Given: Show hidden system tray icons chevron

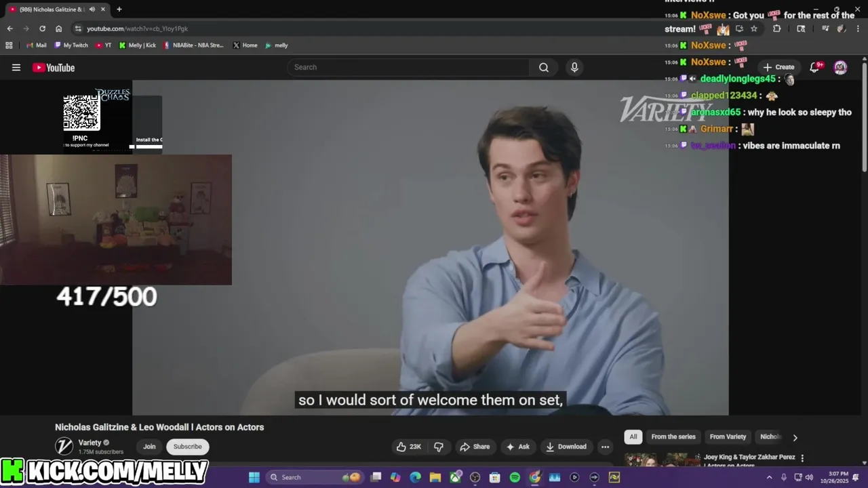Looking at the screenshot, I should (769, 477).
